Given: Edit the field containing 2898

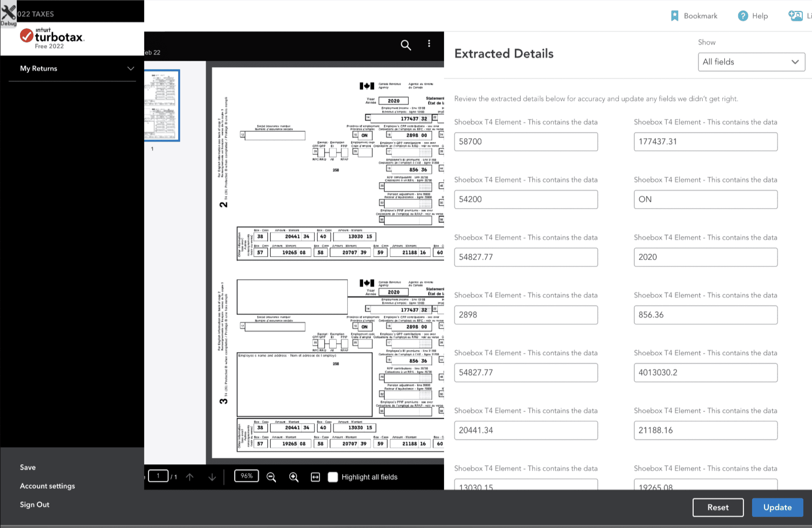Looking at the screenshot, I should coord(526,315).
